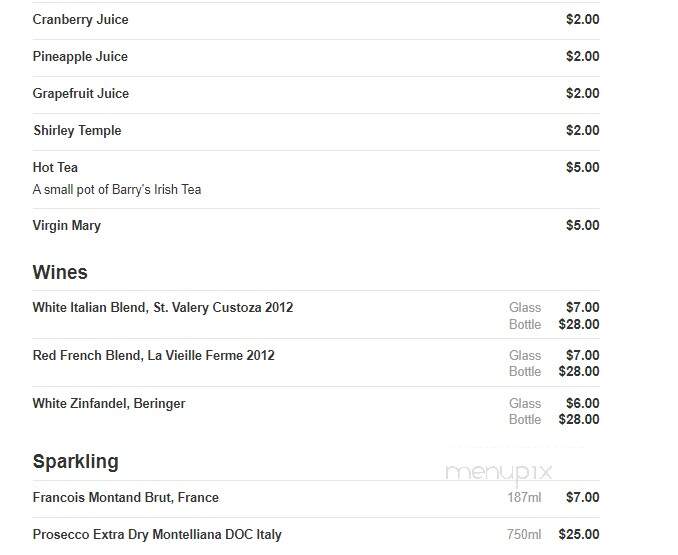Click the menupix watermark logo

point(499,473)
